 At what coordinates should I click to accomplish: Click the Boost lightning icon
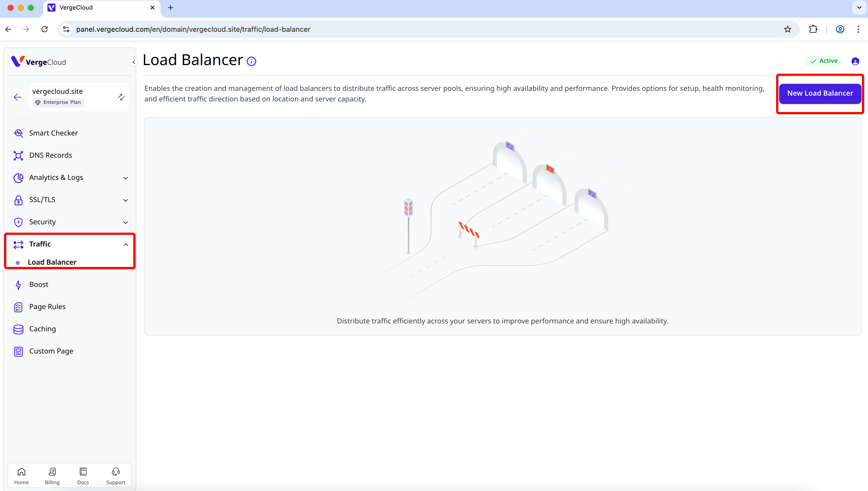click(x=18, y=285)
